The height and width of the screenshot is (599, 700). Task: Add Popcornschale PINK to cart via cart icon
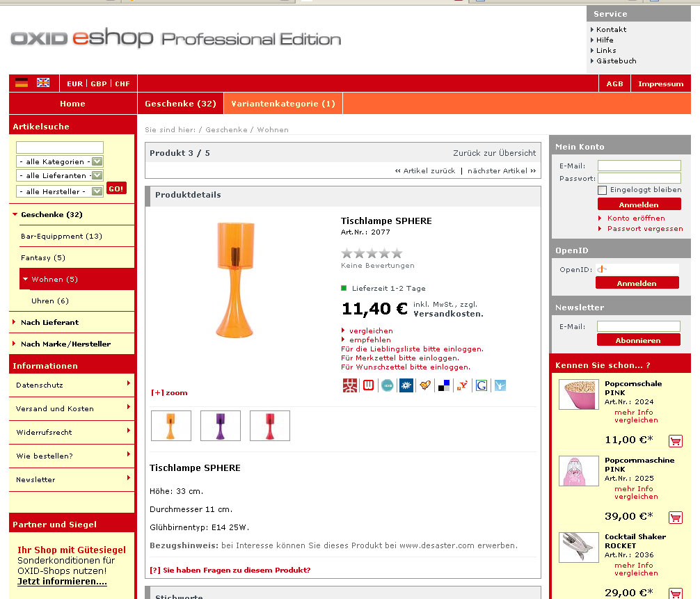tap(675, 440)
